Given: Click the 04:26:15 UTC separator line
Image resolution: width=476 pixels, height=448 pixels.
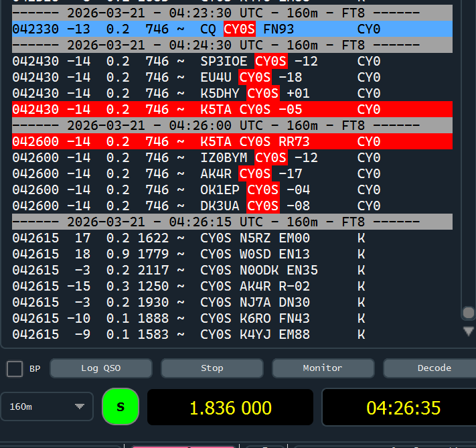Looking at the screenshot, I should tap(232, 222).
